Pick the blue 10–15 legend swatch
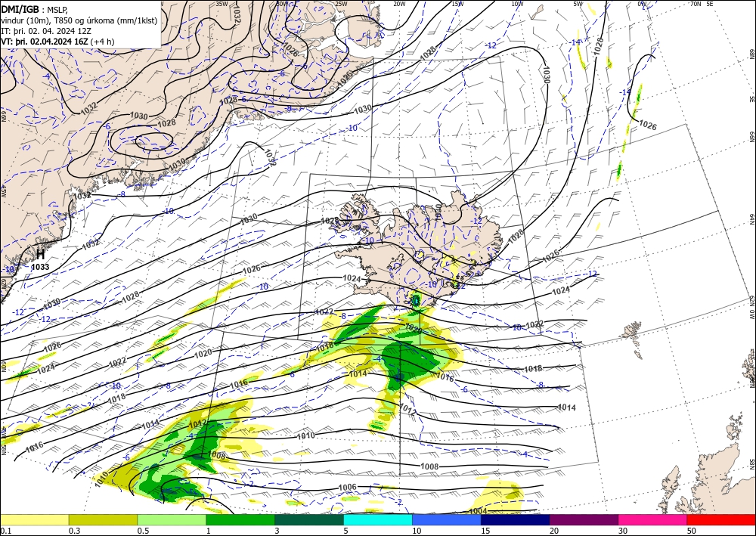The image size is (756, 536). click(x=447, y=519)
